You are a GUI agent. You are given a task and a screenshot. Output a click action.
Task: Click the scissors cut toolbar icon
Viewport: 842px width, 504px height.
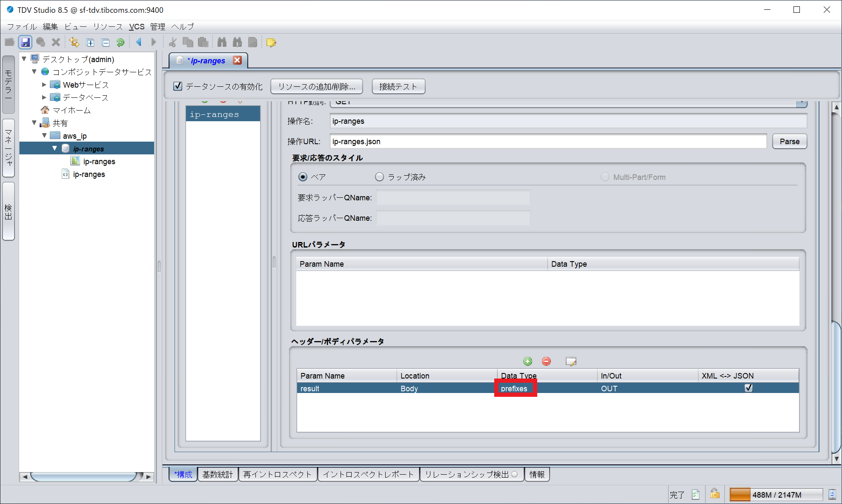(x=172, y=42)
